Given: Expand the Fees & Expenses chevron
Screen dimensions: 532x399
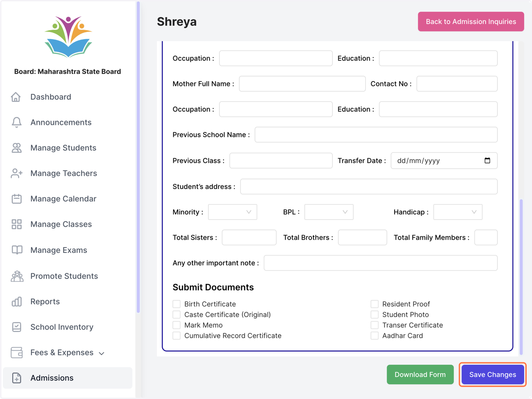Looking at the screenshot, I should point(102,353).
